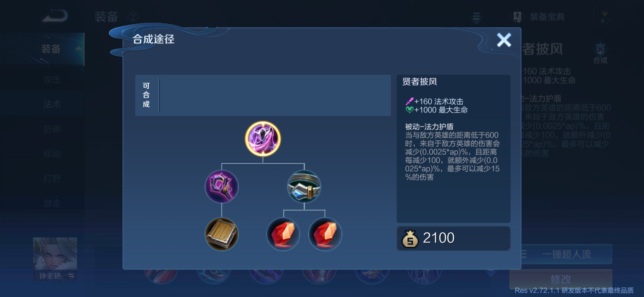Tap the belt component icon

tap(304, 186)
